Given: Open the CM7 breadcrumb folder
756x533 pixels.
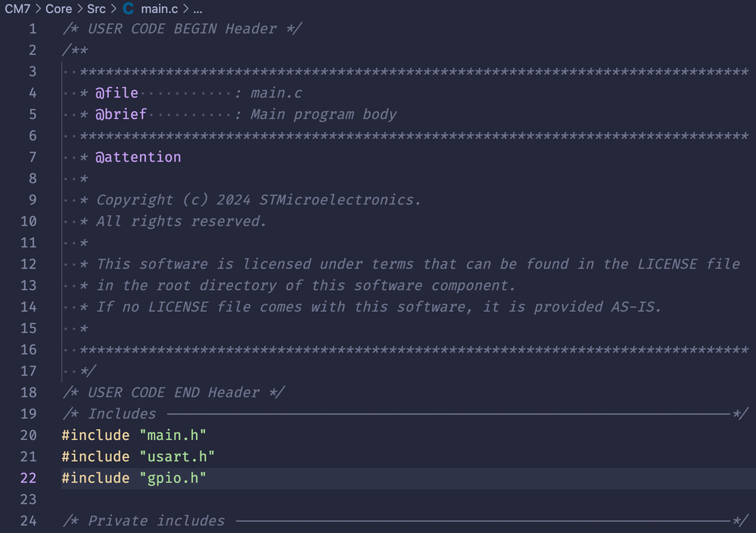Looking at the screenshot, I should (x=17, y=9).
